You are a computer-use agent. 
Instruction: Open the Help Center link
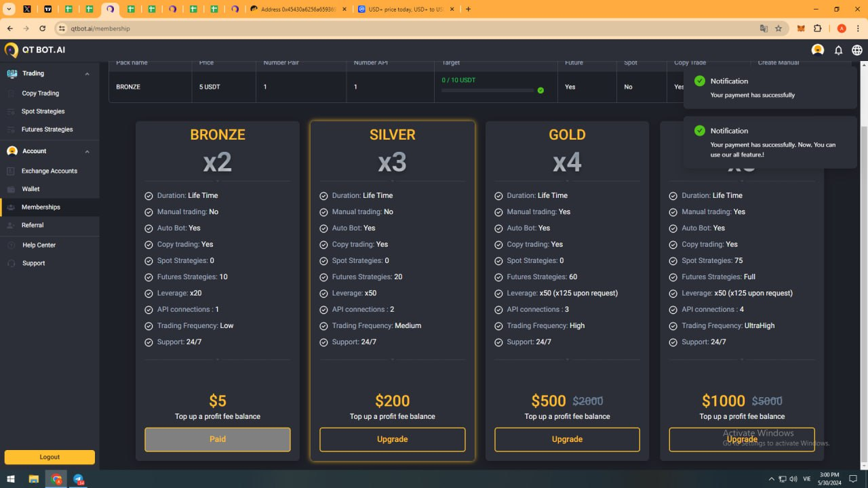39,245
